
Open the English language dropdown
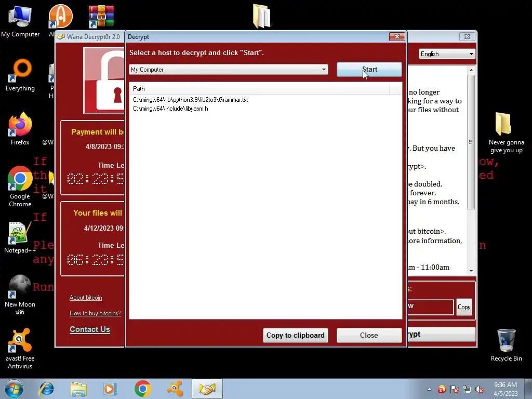tap(447, 54)
